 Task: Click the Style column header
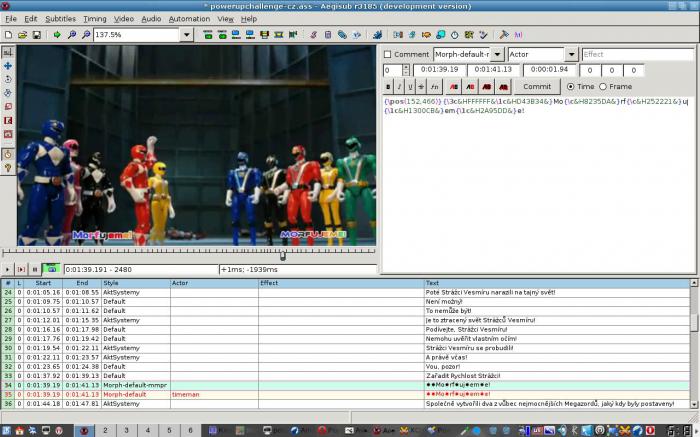136,283
